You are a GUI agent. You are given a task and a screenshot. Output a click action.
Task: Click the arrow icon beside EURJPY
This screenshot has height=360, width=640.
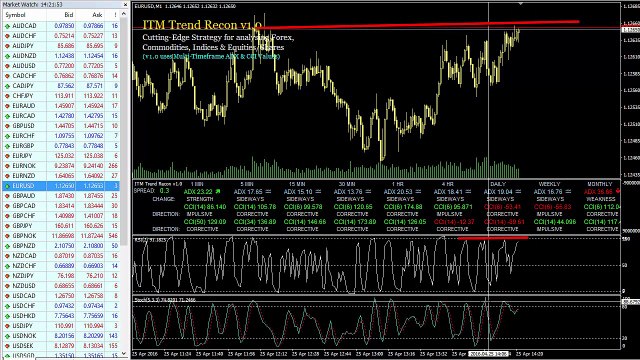point(7,156)
